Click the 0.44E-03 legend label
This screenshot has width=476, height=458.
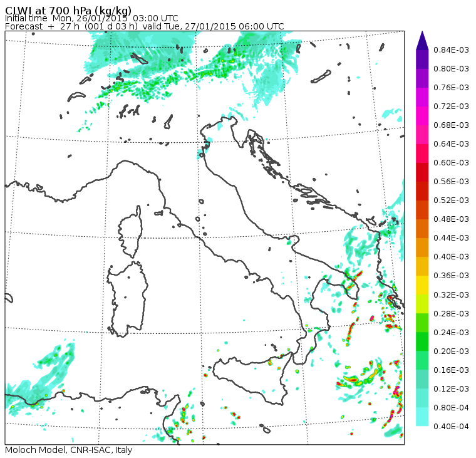pyautogui.click(x=451, y=238)
